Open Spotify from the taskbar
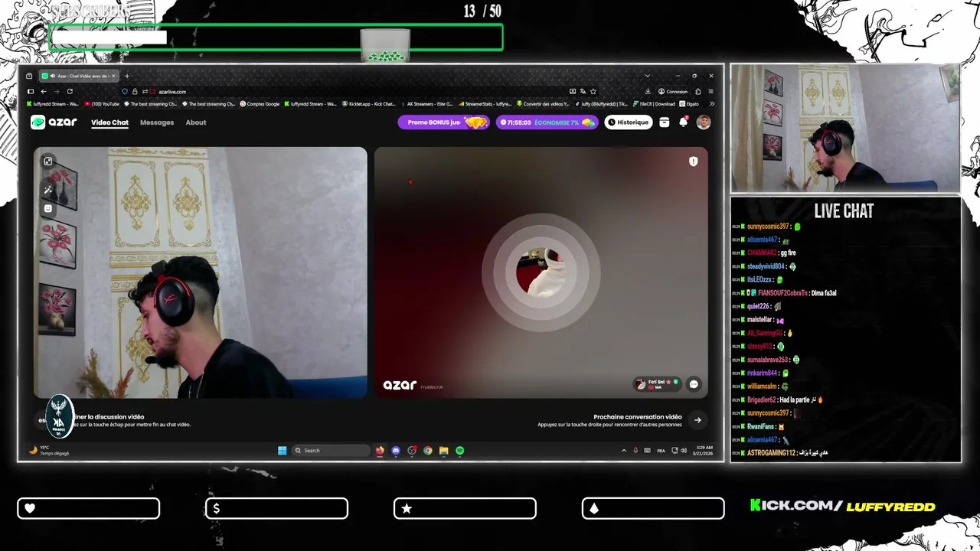This screenshot has height=551, width=980. (x=459, y=451)
